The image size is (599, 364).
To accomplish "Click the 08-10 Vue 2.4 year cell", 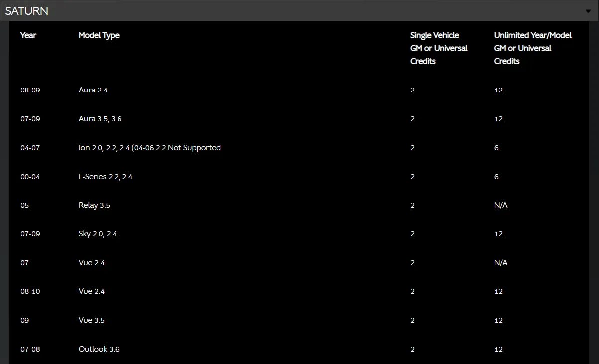I will [x=30, y=291].
